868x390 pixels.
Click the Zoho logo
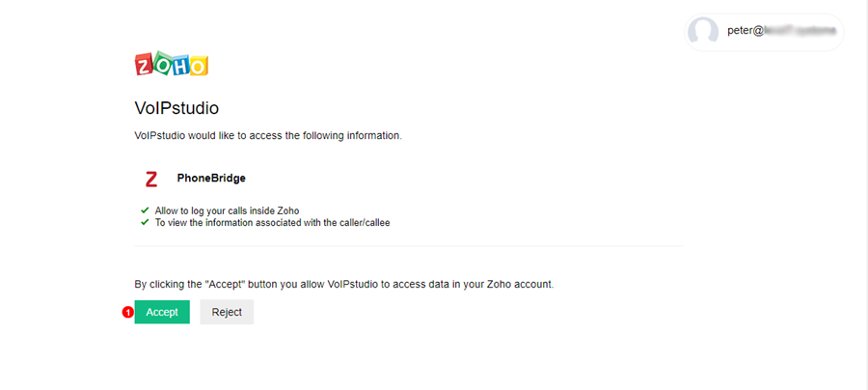tap(172, 65)
